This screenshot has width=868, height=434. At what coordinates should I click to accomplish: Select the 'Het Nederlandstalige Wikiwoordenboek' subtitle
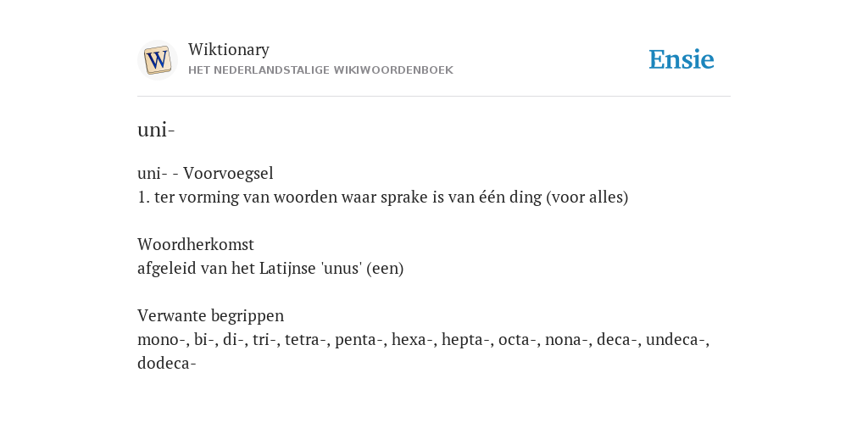click(x=320, y=70)
